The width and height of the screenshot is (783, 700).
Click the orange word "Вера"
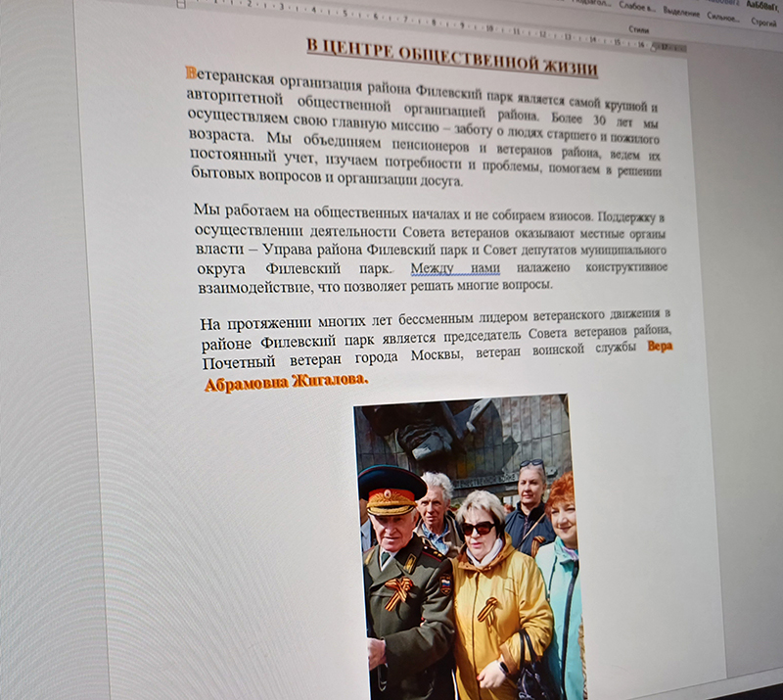point(660,346)
